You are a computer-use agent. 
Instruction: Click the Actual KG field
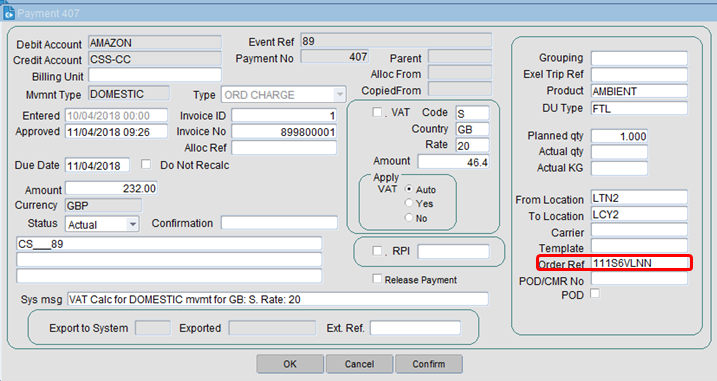pyautogui.click(x=620, y=168)
